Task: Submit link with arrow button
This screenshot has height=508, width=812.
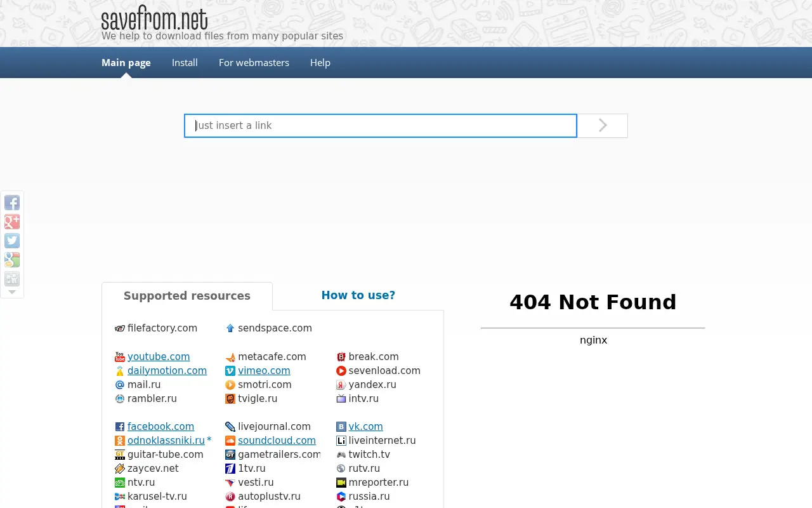Action: coord(603,126)
